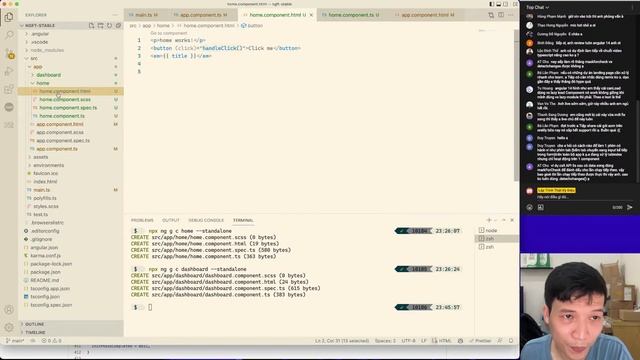Viewport: 640px width, 360px height.
Task: Click errors and warnings count in status bar
Action: coord(51,340)
